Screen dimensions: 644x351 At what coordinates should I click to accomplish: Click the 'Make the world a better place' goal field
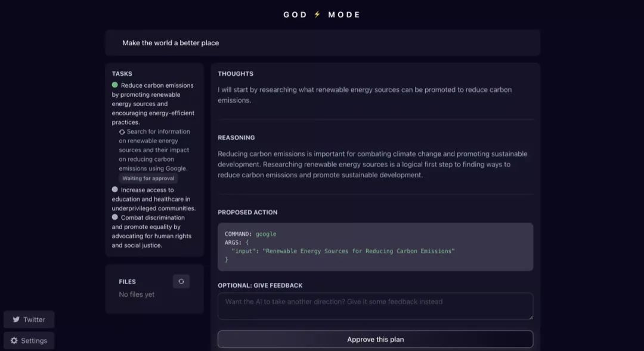tap(323, 43)
